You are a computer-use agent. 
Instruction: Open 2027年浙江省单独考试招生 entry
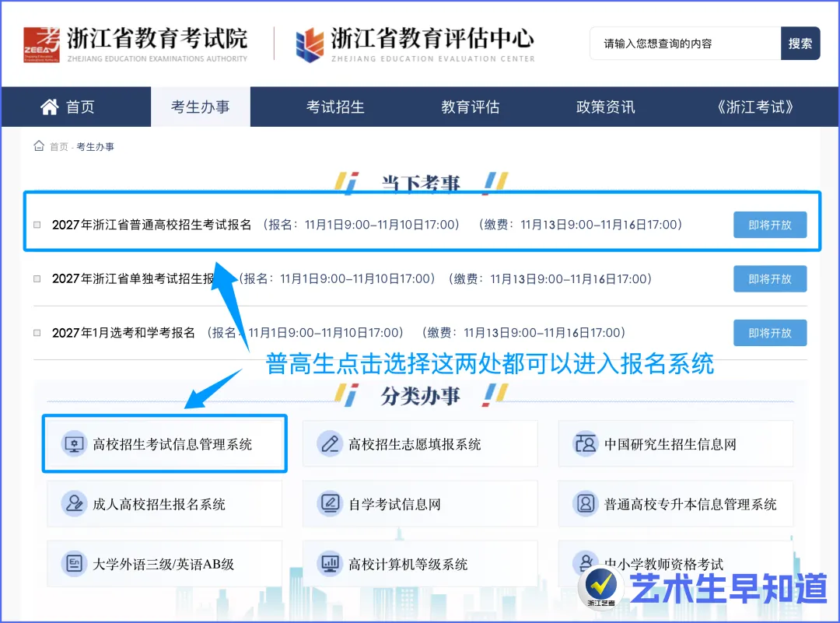tap(133, 279)
